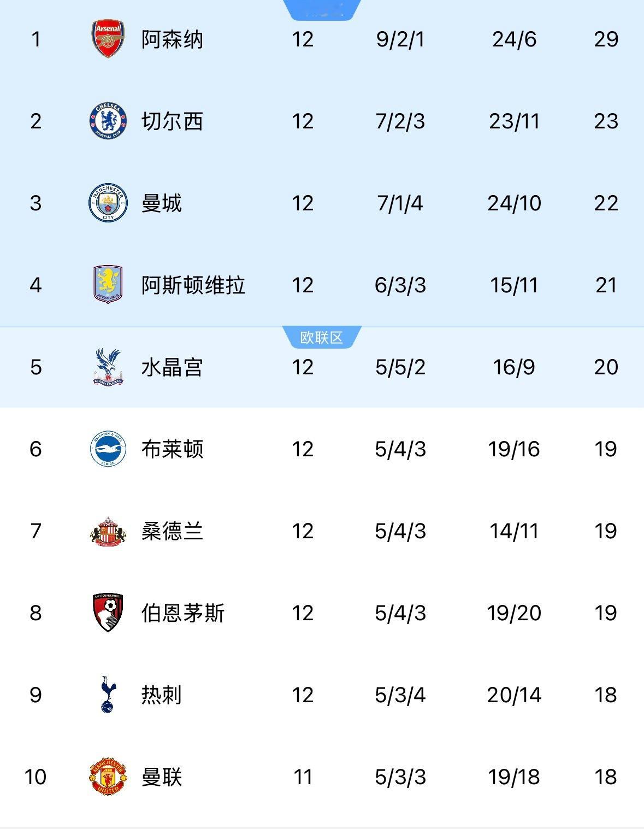This screenshot has height=829, width=644.
Task: Select the Manchester City logo
Action: pos(108,203)
